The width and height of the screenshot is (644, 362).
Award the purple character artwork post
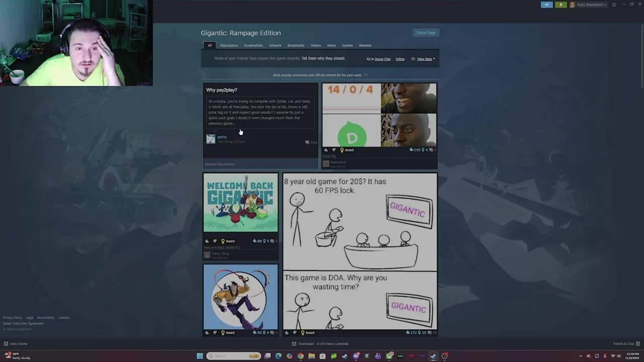click(x=227, y=332)
